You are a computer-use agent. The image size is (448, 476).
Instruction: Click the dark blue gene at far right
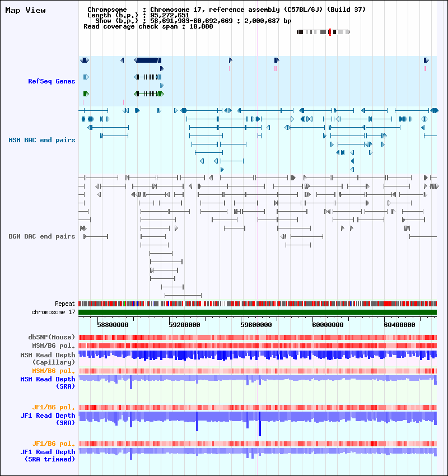point(426,60)
